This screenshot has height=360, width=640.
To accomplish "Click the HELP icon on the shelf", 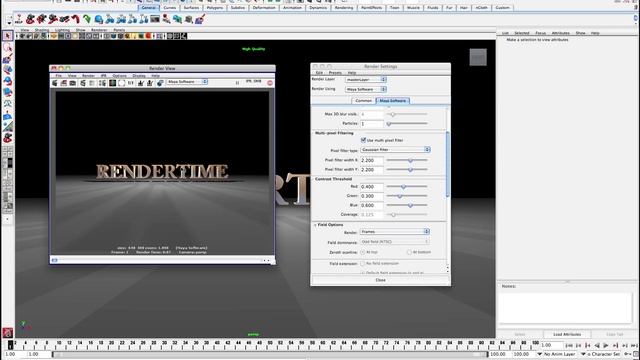I will [19, 19].
